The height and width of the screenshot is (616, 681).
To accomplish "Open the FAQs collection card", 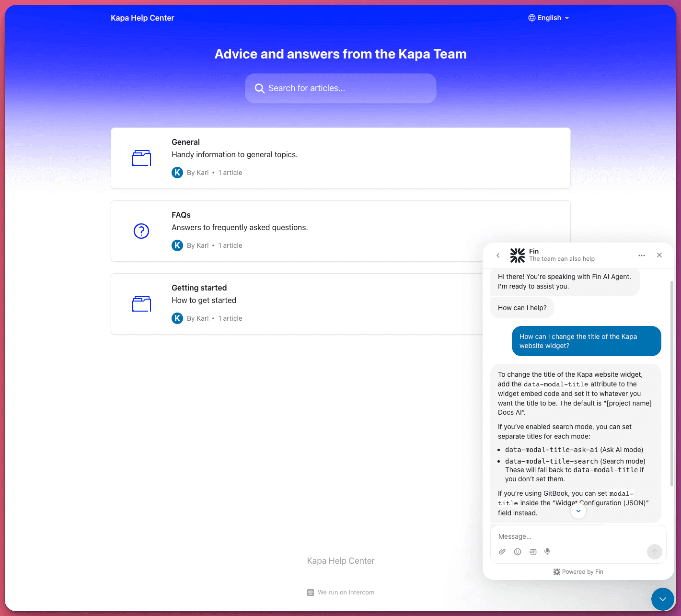I will [341, 231].
